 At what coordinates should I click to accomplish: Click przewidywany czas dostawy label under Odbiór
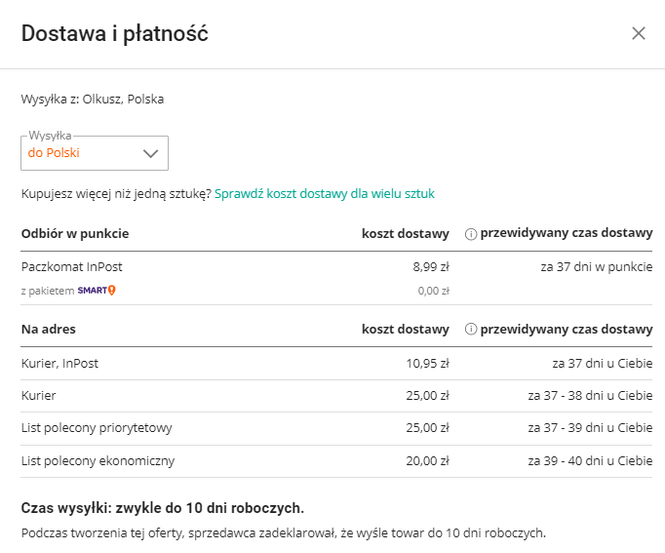pos(566,233)
